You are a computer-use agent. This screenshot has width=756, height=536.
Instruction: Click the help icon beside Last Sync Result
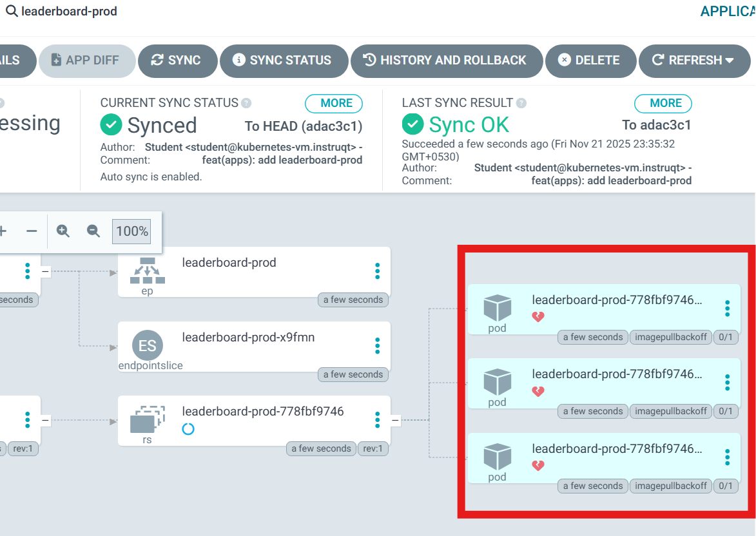click(521, 103)
